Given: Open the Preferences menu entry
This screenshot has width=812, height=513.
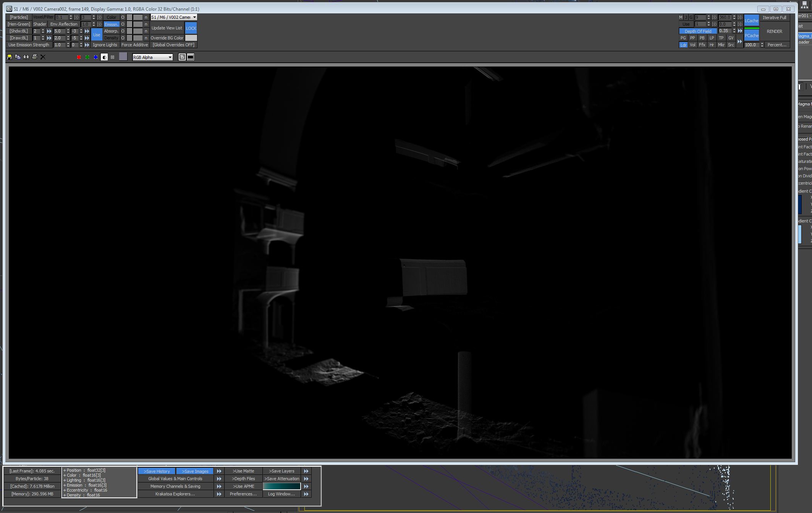Looking at the screenshot, I should click(243, 494).
